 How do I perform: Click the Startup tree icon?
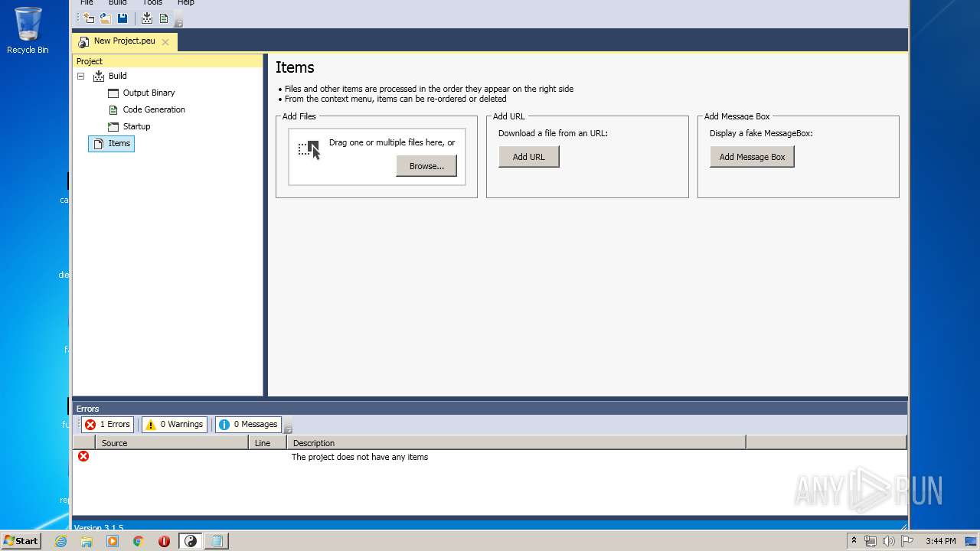[113, 127]
